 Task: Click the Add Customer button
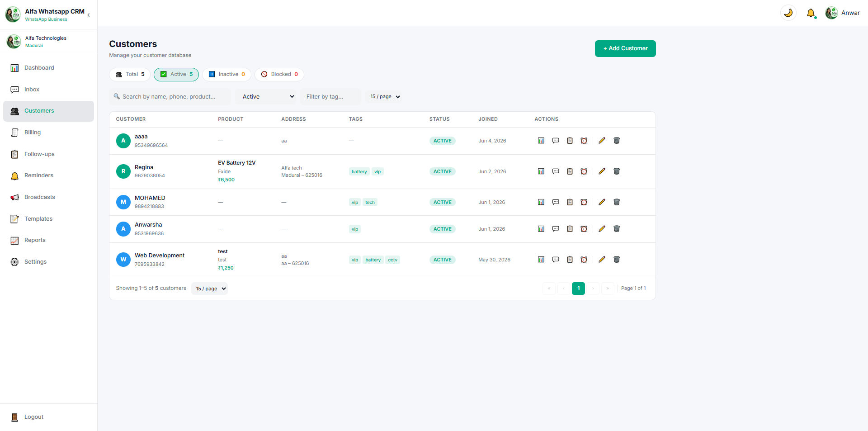(x=625, y=48)
